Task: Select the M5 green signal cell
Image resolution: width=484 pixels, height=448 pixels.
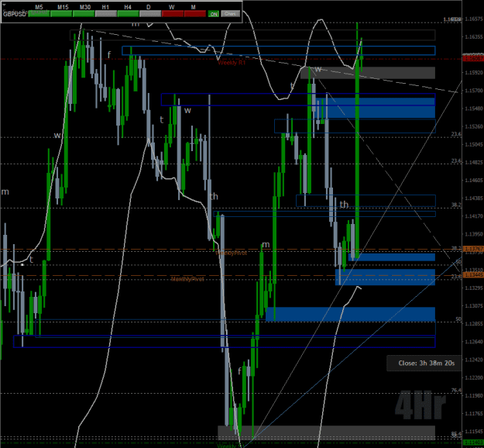Action: coord(39,14)
